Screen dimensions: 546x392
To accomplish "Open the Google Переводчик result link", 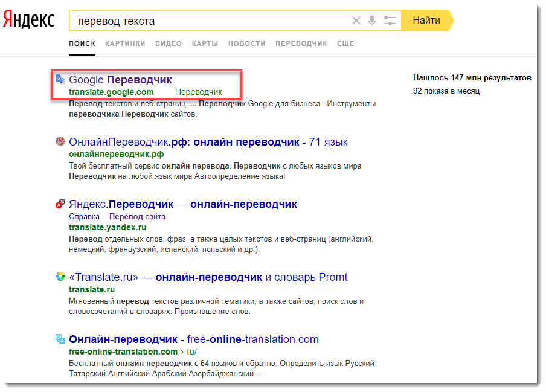I will click(120, 79).
